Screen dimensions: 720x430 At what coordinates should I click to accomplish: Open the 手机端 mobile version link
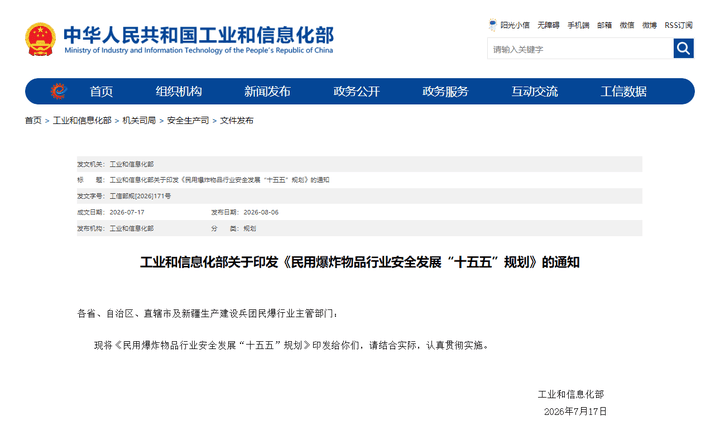click(x=578, y=25)
